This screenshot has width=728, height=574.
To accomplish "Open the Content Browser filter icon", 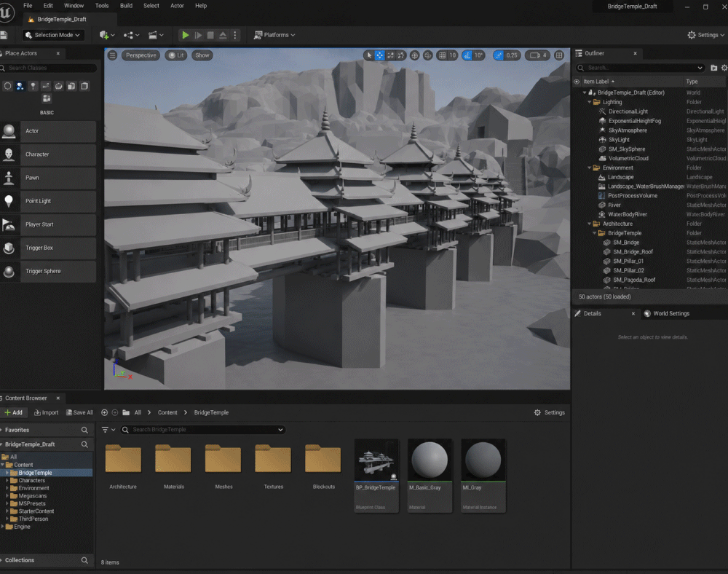I will pyautogui.click(x=108, y=430).
